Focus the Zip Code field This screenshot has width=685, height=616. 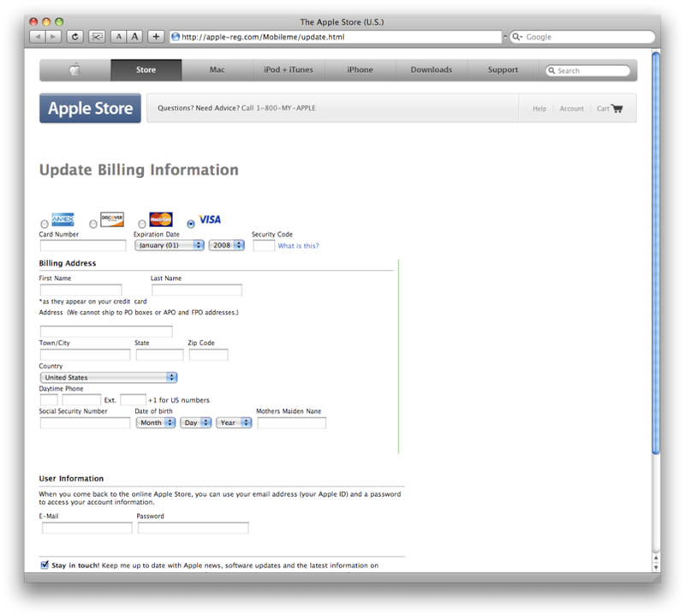208,355
